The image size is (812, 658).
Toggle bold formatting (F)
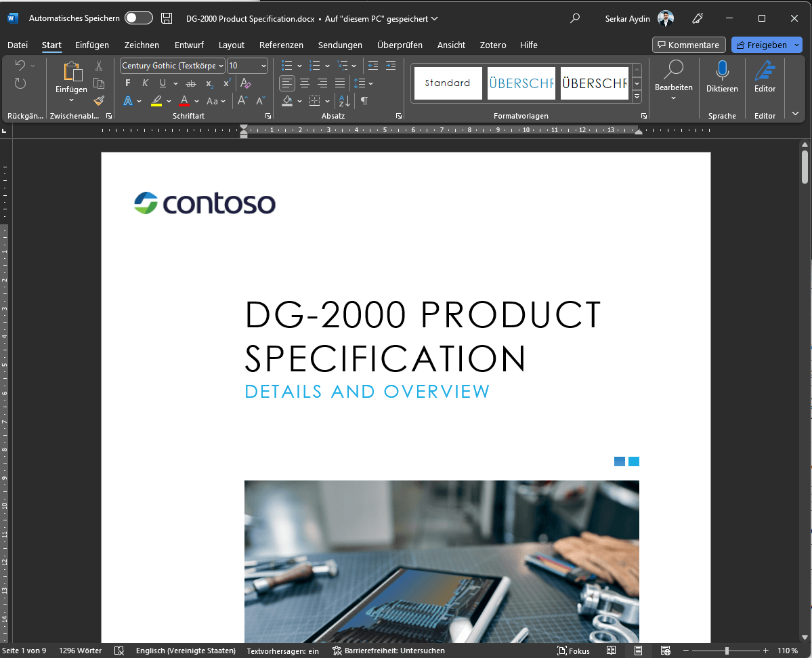[128, 83]
